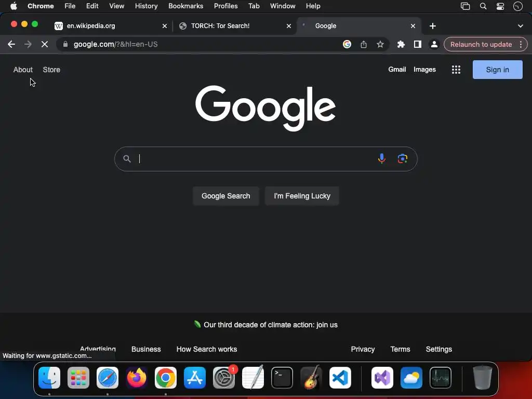Open the Chrome three-dot menu

[521, 45]
